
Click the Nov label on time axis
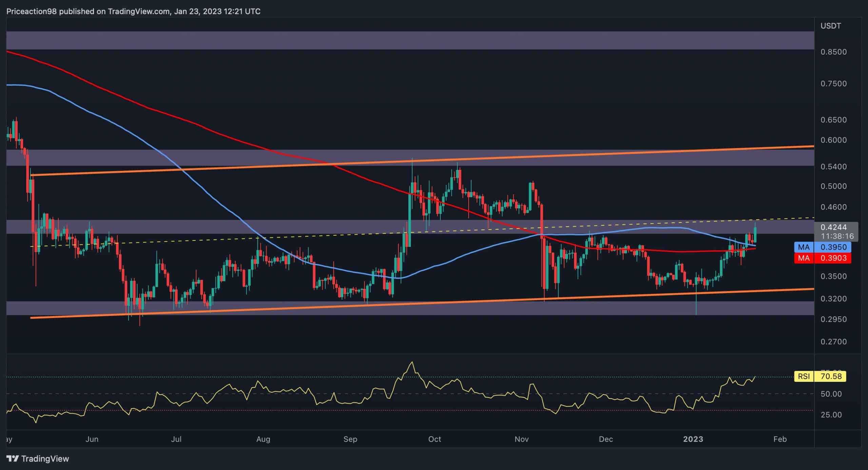pyautogui.click(x=521, y=439)
